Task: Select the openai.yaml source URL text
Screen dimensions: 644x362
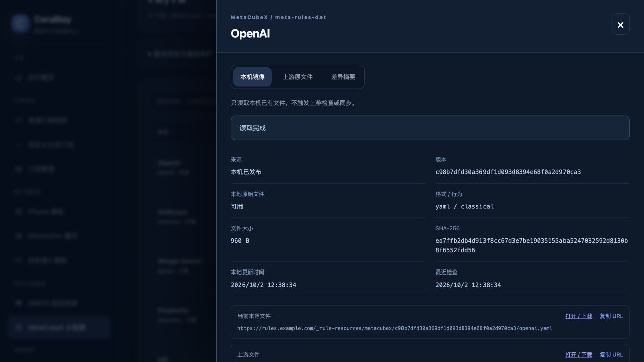Action: pyautogui.click(x=395, y=328)
